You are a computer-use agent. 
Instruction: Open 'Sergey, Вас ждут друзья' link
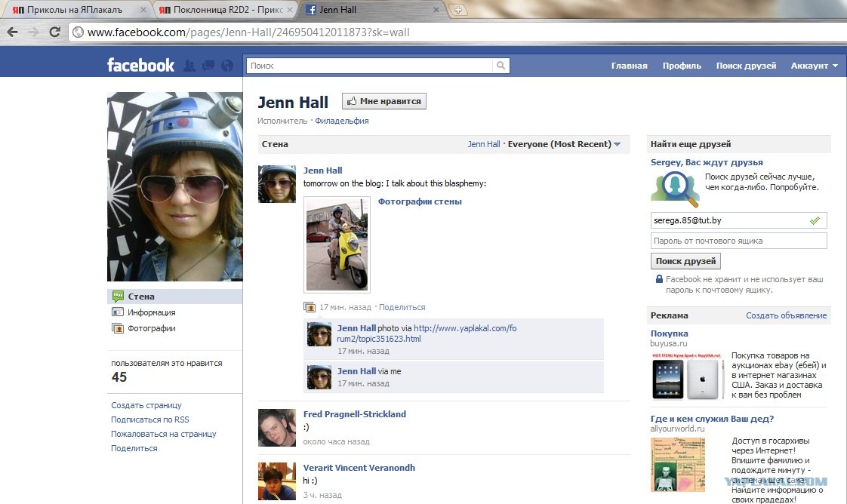pyautogui.click(x=707, y=162)
